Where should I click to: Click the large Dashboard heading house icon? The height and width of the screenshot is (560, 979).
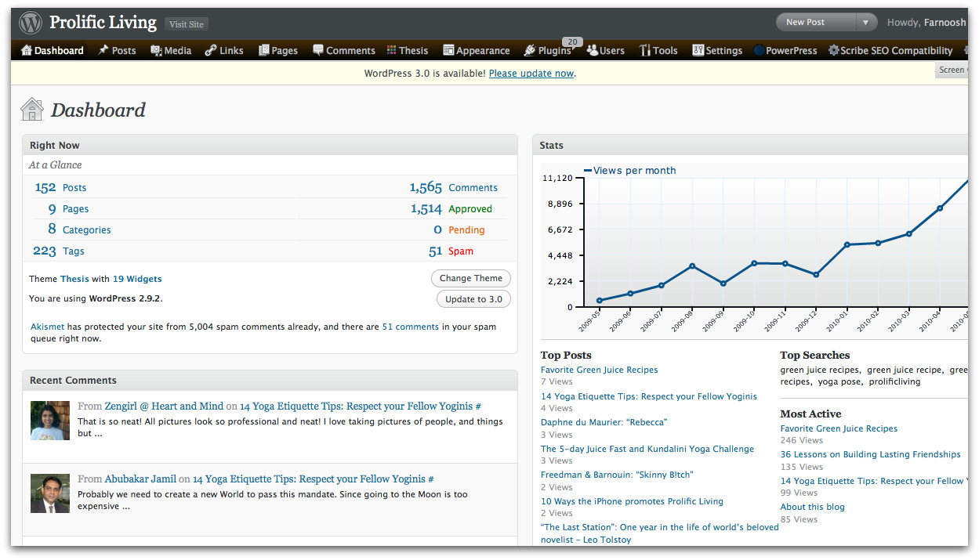(x=32, y=110)
